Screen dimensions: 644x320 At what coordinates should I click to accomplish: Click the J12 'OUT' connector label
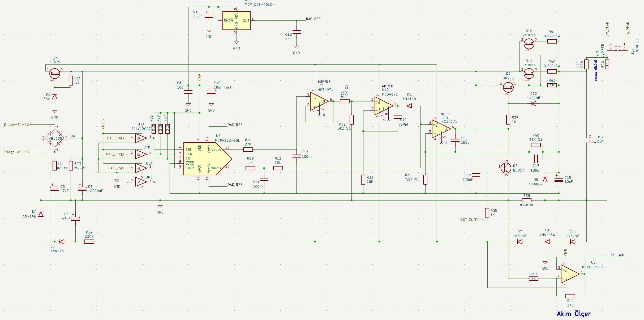tap(600, 142)
